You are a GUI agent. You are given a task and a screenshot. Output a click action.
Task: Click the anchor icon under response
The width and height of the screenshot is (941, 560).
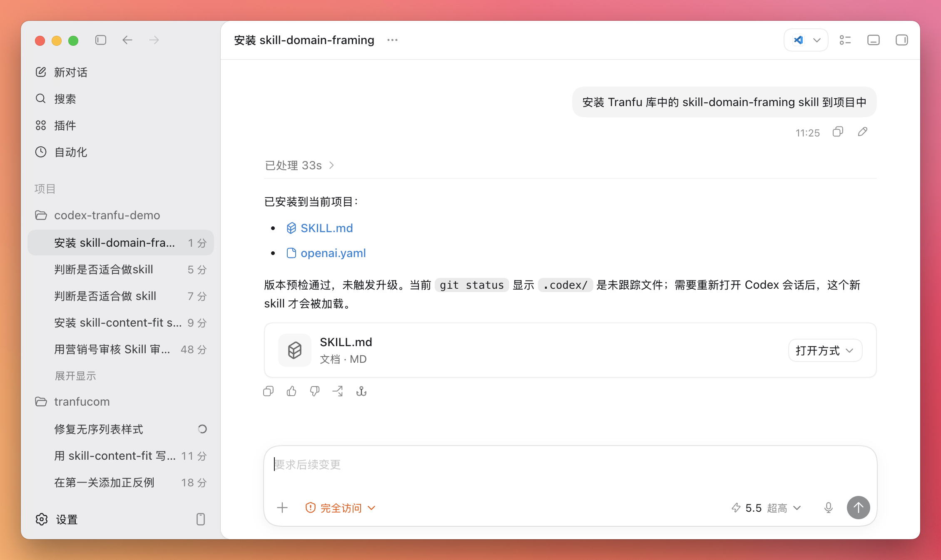[361, 391]
